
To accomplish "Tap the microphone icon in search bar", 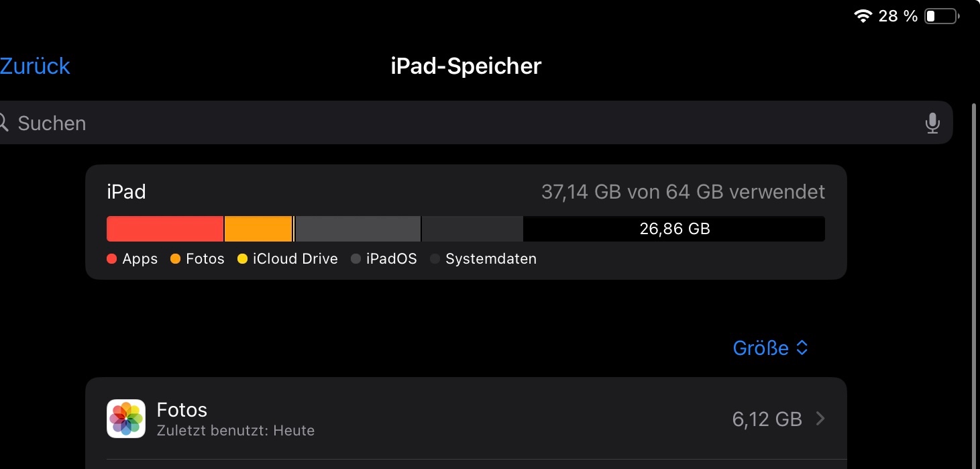I will pyautogui.click(x=932, y=123).
